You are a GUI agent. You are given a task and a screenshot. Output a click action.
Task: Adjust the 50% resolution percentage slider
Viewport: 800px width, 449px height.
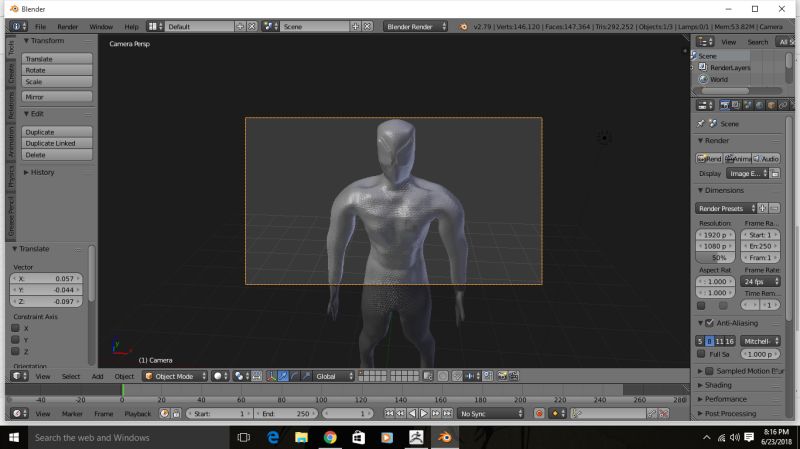click(715, 258)
